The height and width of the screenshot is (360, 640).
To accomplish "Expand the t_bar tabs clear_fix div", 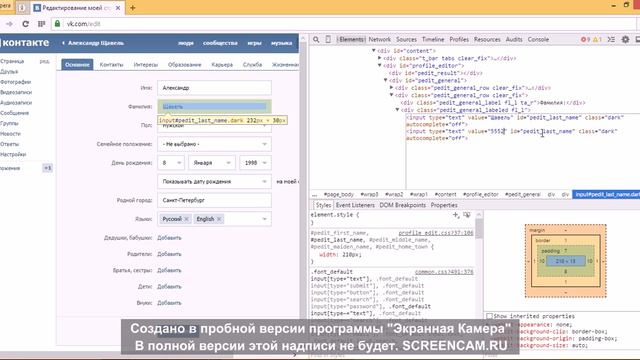I will tap(380, 58).
